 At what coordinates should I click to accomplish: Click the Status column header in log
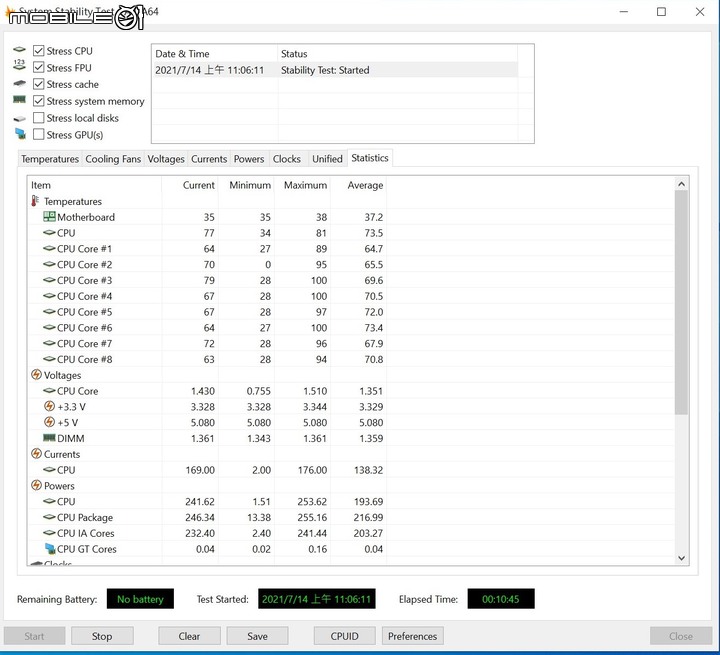coord(397,54)
